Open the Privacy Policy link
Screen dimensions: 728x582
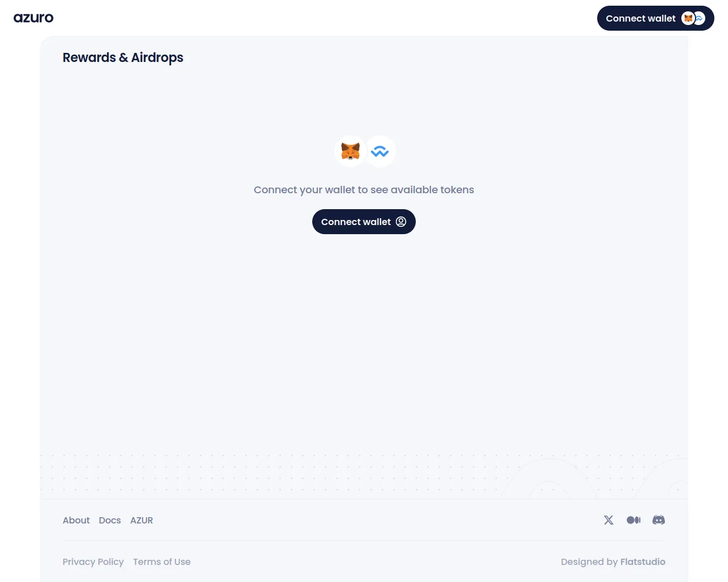click(93, 562)
